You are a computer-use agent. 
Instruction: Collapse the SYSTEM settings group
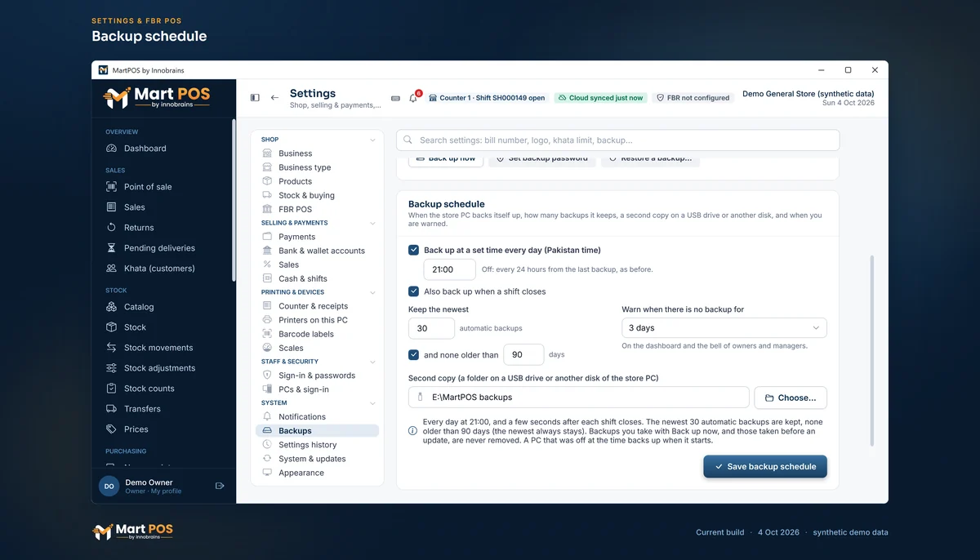[x=372, y=403]
